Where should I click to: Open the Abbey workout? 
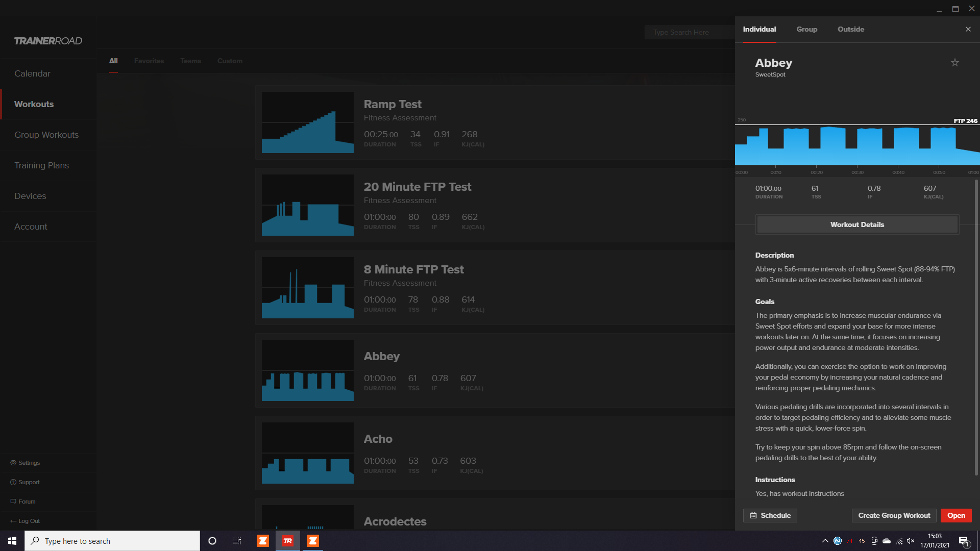956,515
